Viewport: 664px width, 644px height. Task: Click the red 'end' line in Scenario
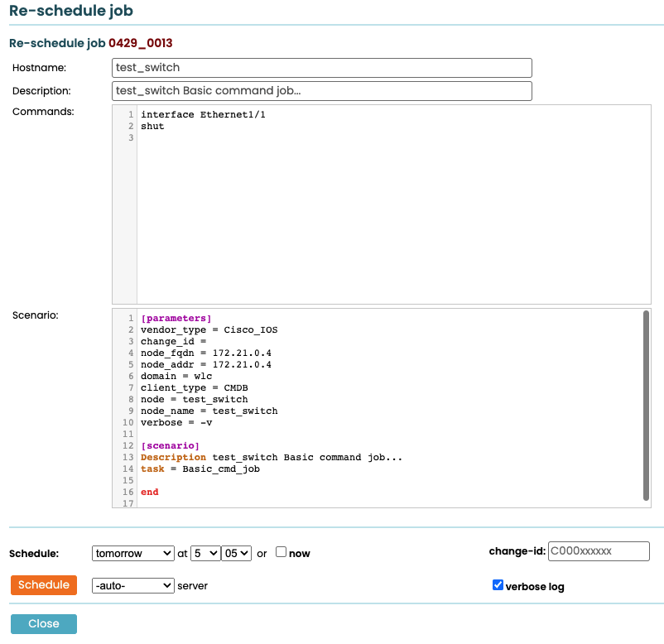click(150, 492)
